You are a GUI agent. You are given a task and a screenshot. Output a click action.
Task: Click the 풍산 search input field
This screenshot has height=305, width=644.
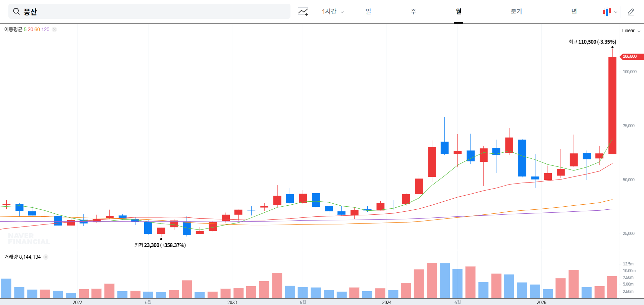[x=149, y=11]
